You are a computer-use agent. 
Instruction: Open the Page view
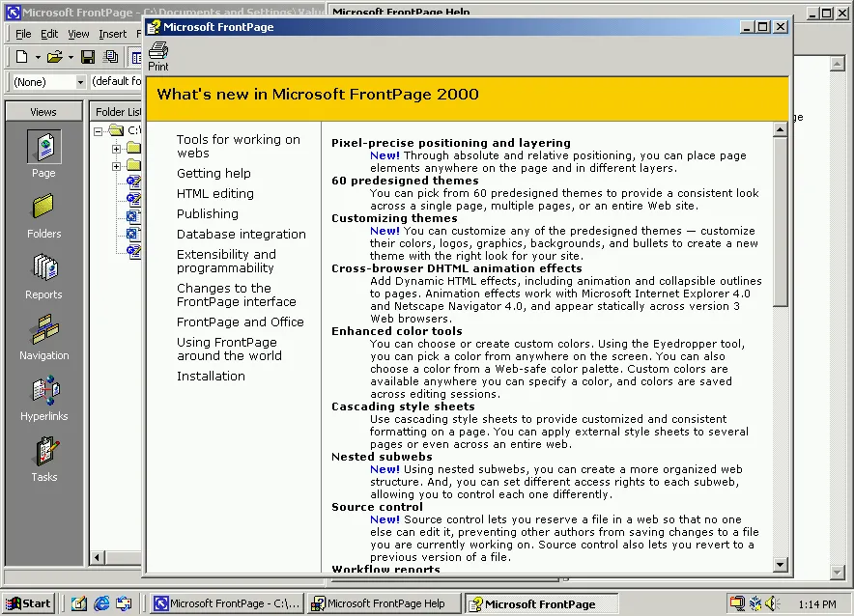(43, 150)
